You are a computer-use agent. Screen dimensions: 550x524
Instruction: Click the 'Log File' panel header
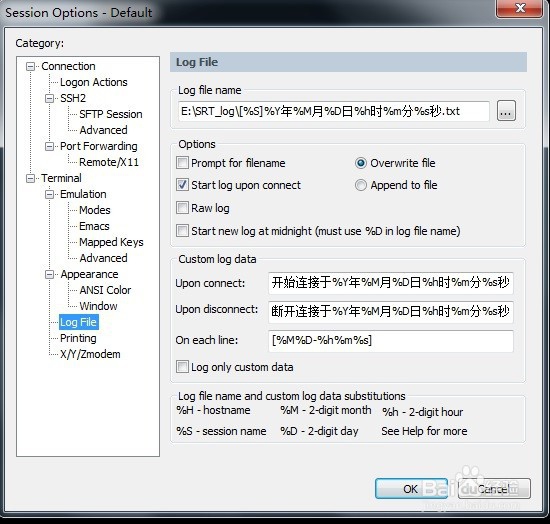point(348,62)
